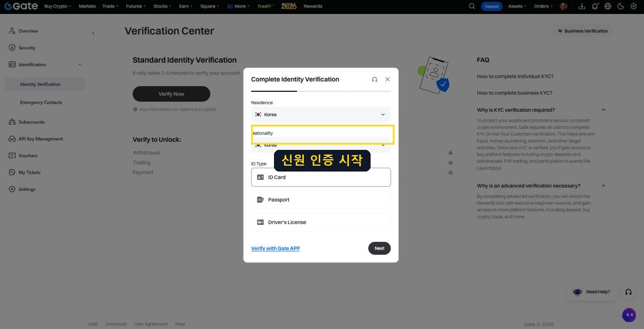This screenshot has width=644, height=329.
Task: Click the headset support icon in the dialog
Action: [x=375, y=79]
